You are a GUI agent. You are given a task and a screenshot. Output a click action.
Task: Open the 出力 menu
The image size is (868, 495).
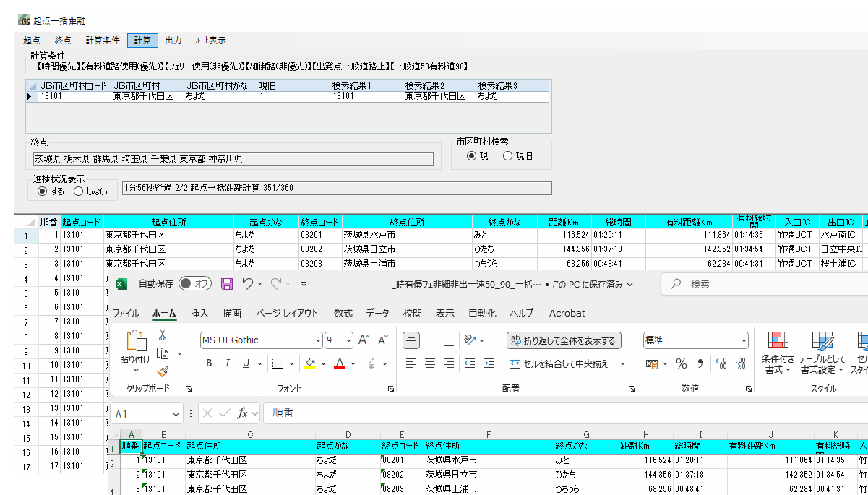click(173, 40)
